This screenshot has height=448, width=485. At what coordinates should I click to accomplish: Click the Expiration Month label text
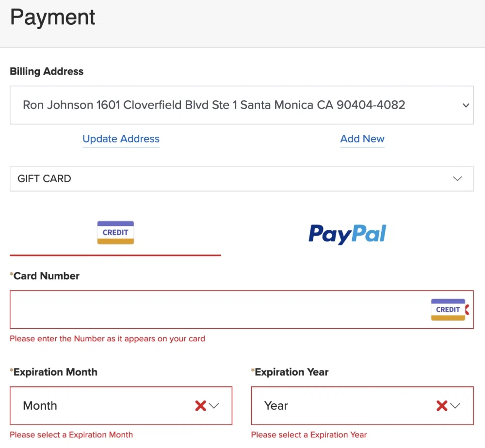55,372
